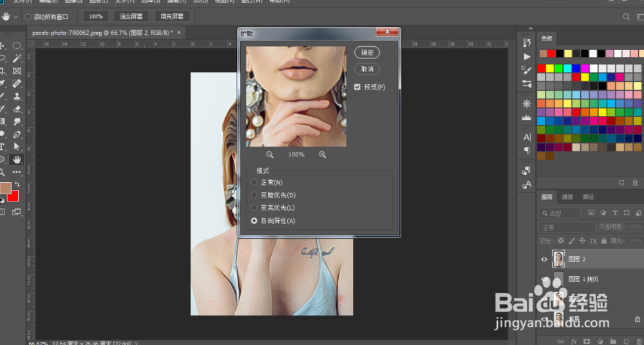Open the Hand tool preset dropdown arrow
The height and width of the screenshot is (345, 644).
[15, 17]
